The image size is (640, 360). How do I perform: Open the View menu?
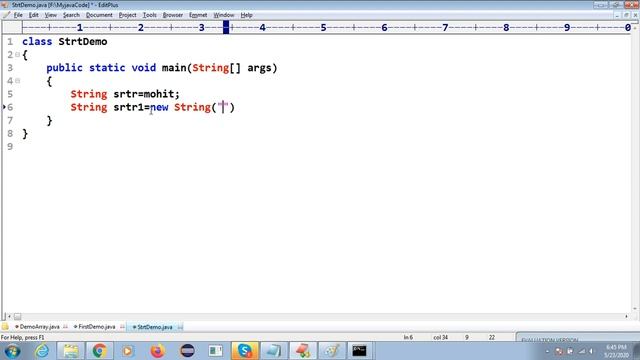(51, 15)
